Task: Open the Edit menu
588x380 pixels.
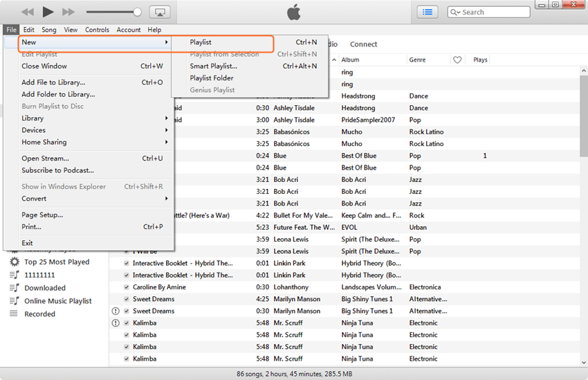Action: 29,30
